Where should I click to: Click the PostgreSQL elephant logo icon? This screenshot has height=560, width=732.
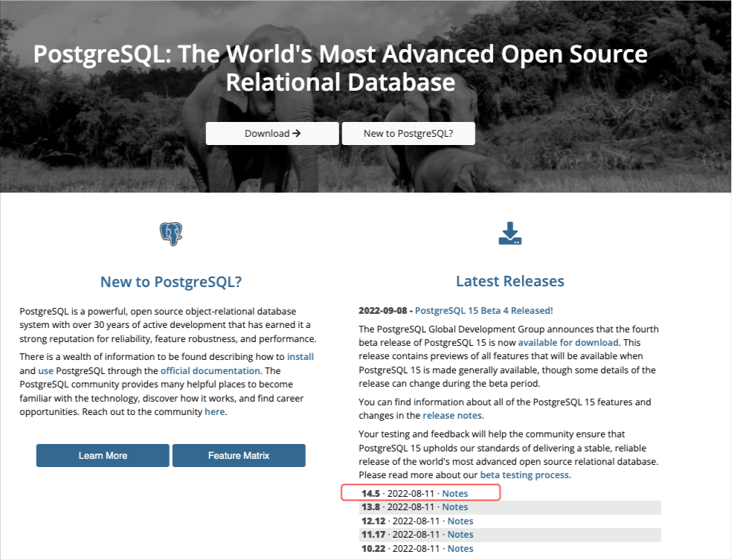click(x=171, y=234)
